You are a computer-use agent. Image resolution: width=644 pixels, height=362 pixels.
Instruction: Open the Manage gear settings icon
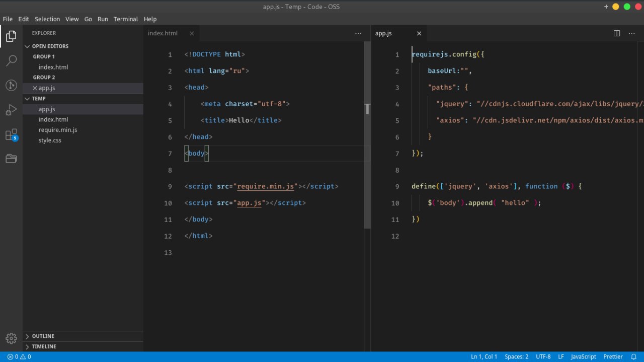(11, 338)
